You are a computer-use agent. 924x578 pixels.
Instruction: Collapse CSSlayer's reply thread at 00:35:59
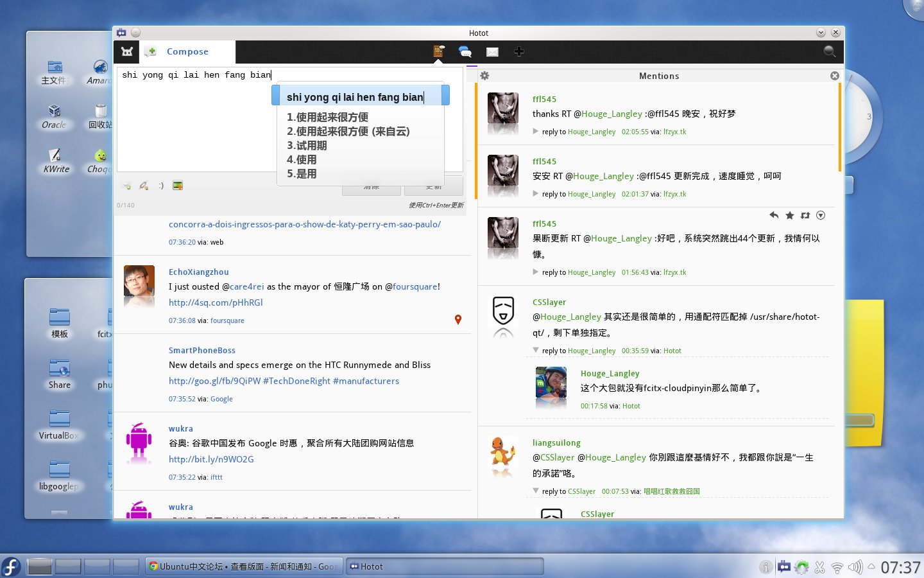pyautogui.click(x=536, y=350)
